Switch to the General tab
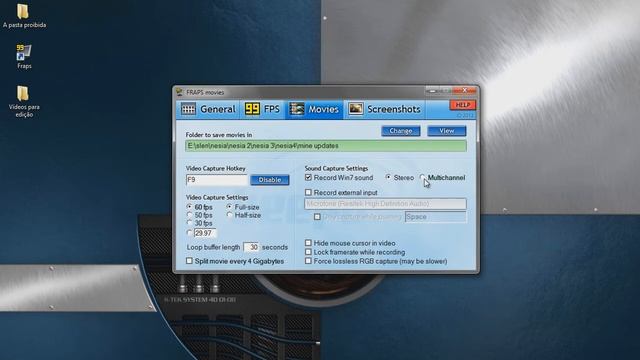 click(x=208, y=109)
